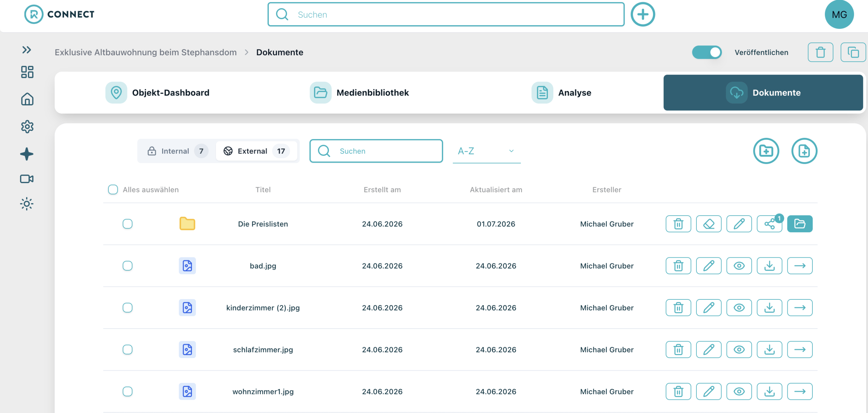868x413 pixels.
Task: Delete schlafzimmer.jpg
Action: coord(678,350)
